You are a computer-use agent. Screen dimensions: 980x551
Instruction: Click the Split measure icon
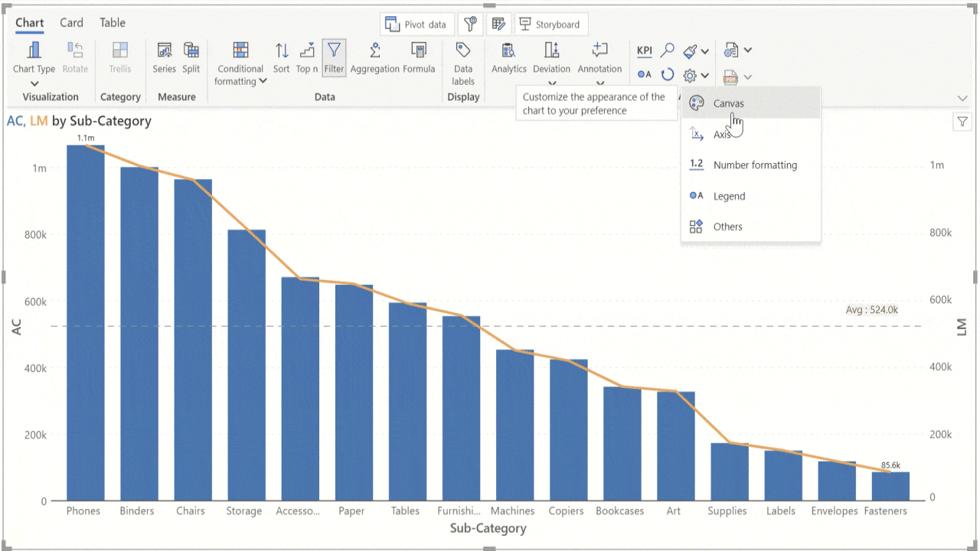pos(191,51)
